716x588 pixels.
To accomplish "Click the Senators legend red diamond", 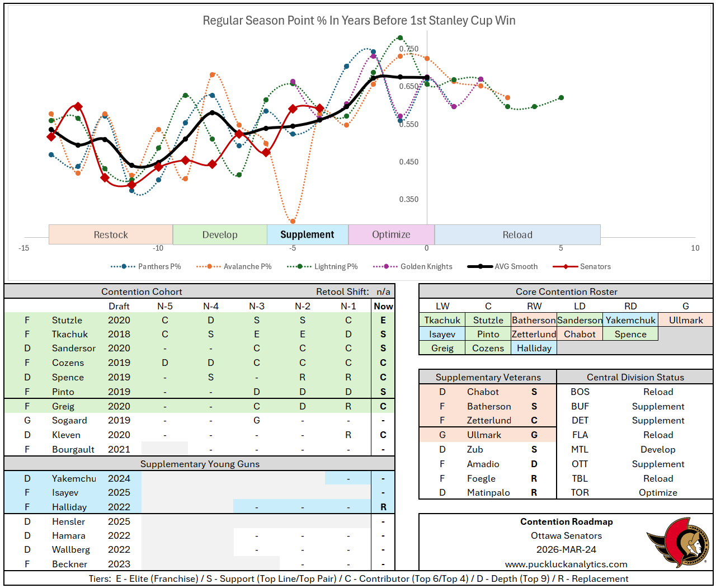I will [x=566, y=267].
